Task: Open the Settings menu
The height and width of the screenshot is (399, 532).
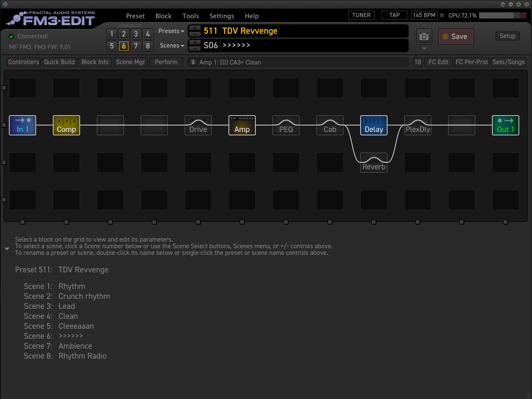Action: pos(222,16)
